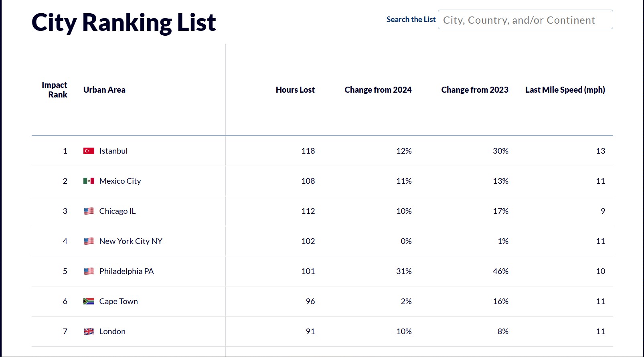Sort by the Urban Area column header
644x357 pixels.
click(x=104, y=90)
